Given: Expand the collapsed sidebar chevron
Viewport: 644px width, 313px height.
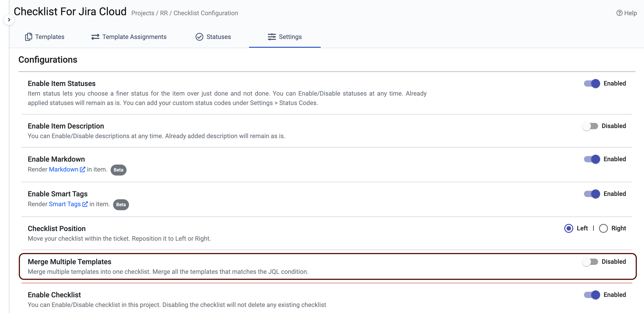Looking at the screenshot, I should coord(9,19).
